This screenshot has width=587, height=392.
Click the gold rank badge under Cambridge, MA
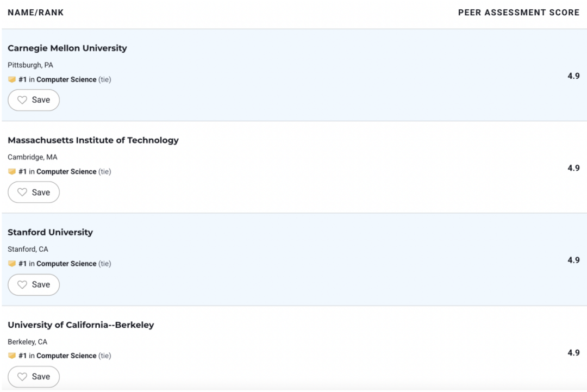pos(12,171)
